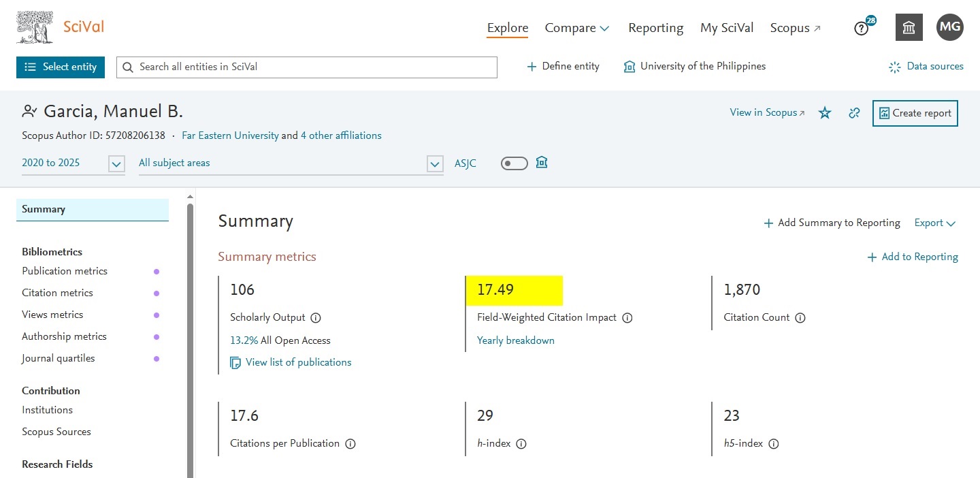This screenshot has height=478, width=980.
Task: Click the search entities magnifier icon
Action: coord(128,67)
